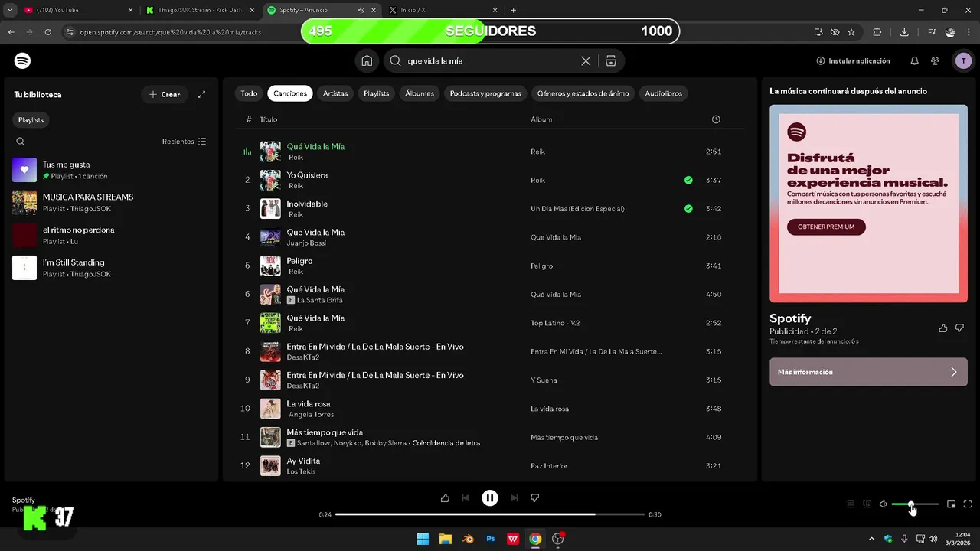Open File Explorer from taskbar

tap(445, 539)
